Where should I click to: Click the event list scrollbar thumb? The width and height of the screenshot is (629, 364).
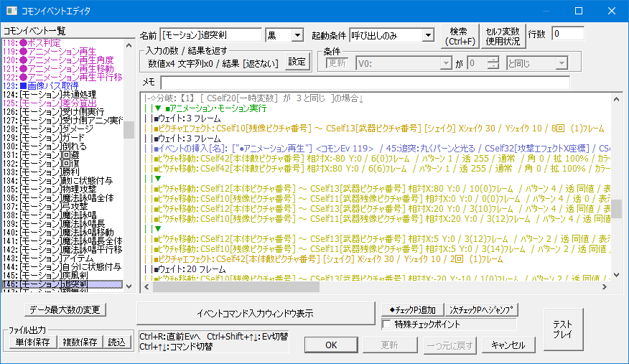coord(129,130)
